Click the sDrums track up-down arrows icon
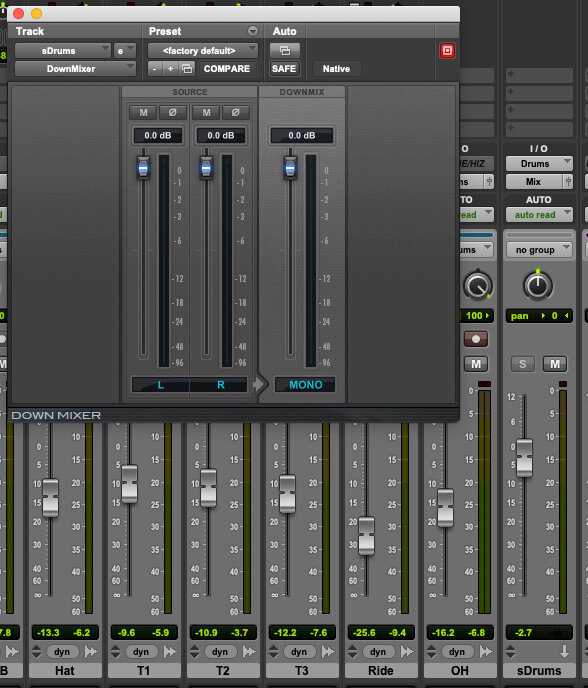The height and width of the screenshot is (688, 588). point(510,652)
